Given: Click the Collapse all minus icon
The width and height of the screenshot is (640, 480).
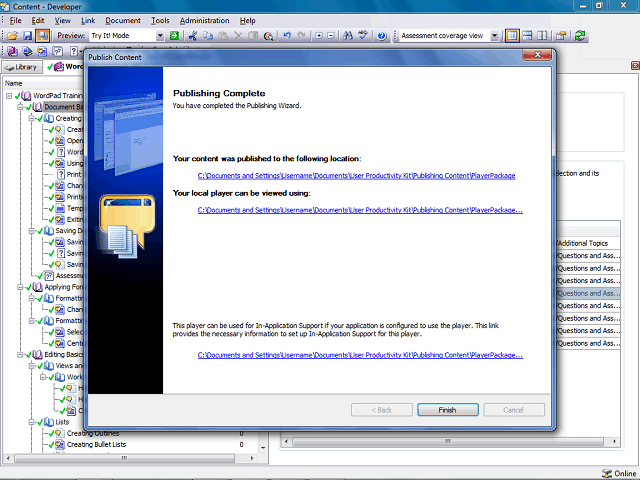Looking at the screenshot, I should pyautogui.click(x=331, y=36).
